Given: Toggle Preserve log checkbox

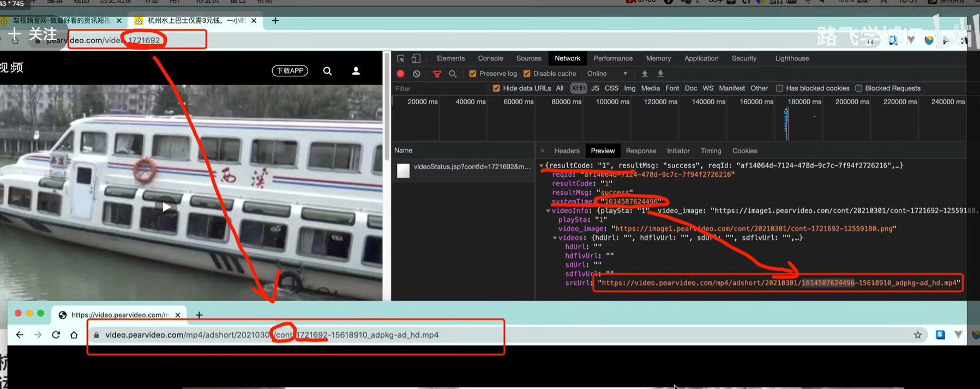Looking at the screenshot, I should [x=473, y=74].
